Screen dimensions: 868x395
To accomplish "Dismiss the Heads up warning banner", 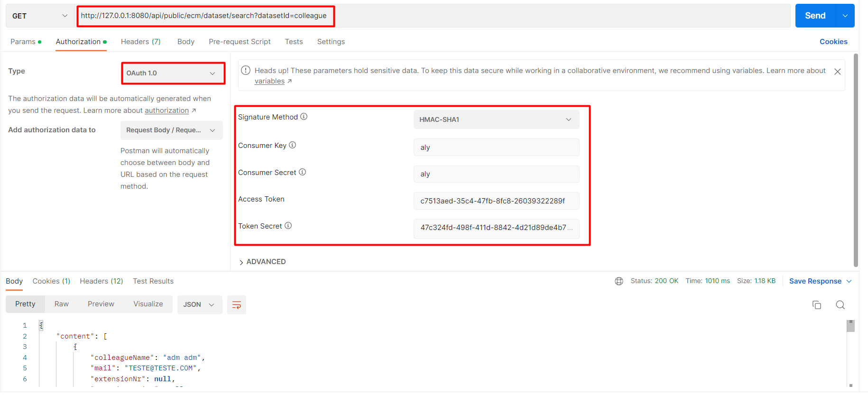I will (838, 72).
